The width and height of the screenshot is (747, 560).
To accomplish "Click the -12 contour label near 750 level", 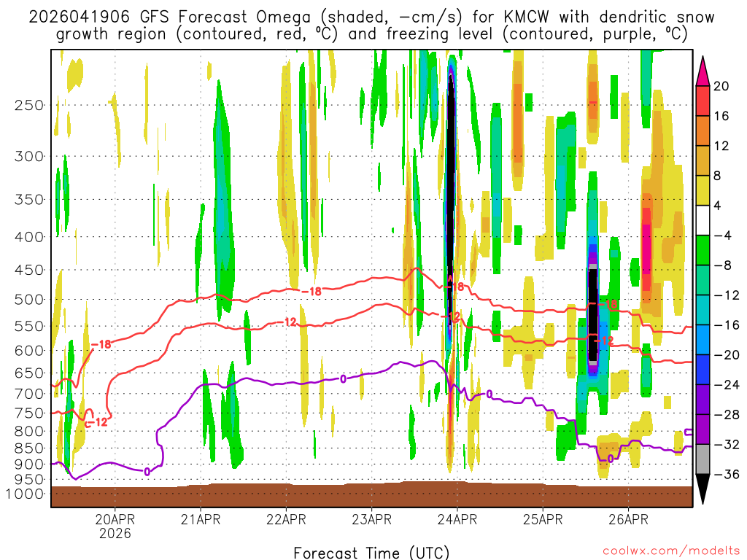I will [x=97, y=422].
